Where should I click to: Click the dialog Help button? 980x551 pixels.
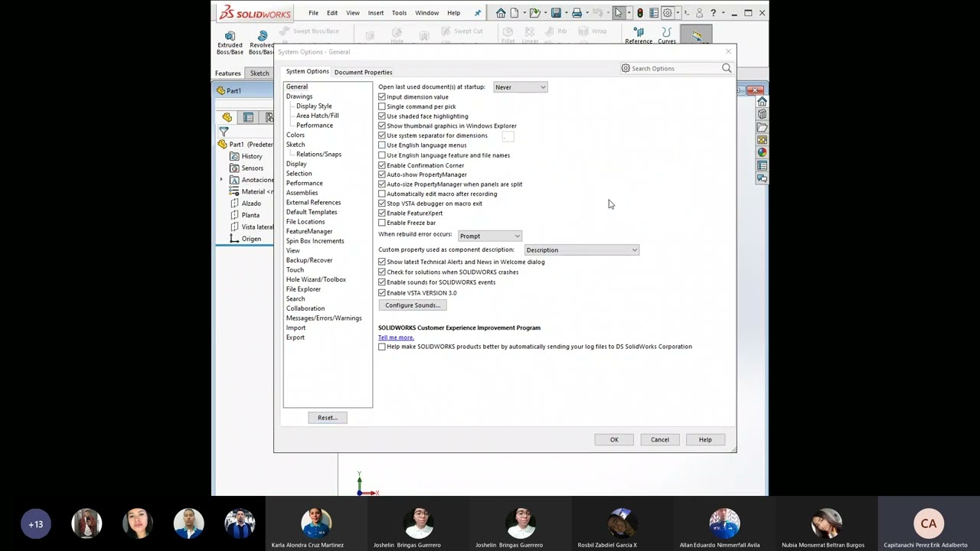(x=705, y=440)
